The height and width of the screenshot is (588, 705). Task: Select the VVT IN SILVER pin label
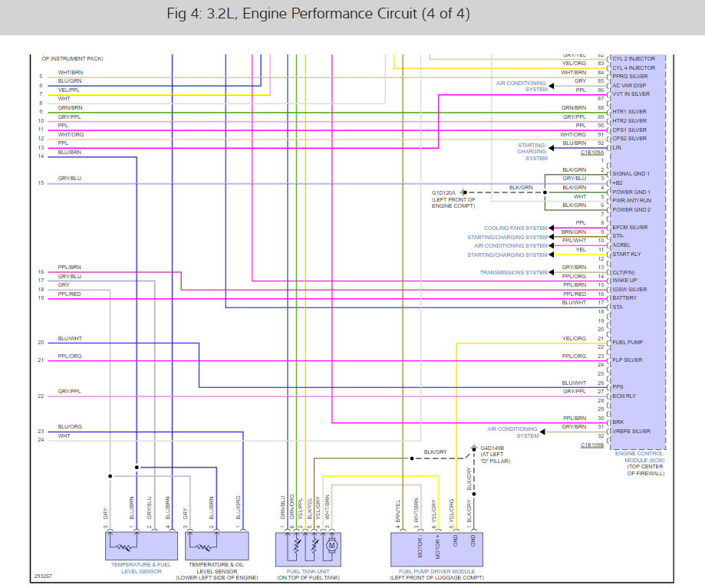coord(631,94)
